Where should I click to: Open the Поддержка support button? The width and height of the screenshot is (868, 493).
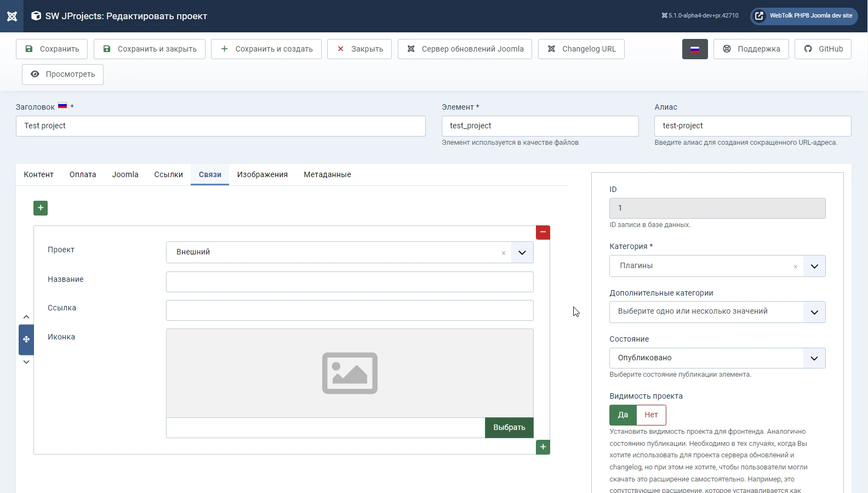(x=751, y=49)
